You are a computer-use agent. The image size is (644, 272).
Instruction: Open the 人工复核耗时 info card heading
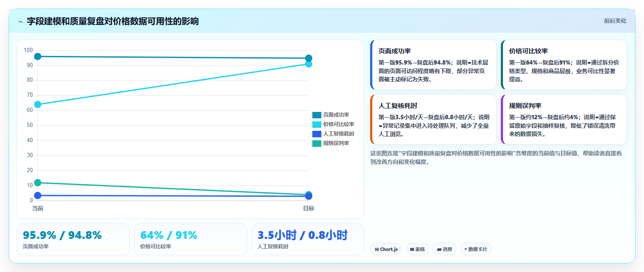[398, 106]
